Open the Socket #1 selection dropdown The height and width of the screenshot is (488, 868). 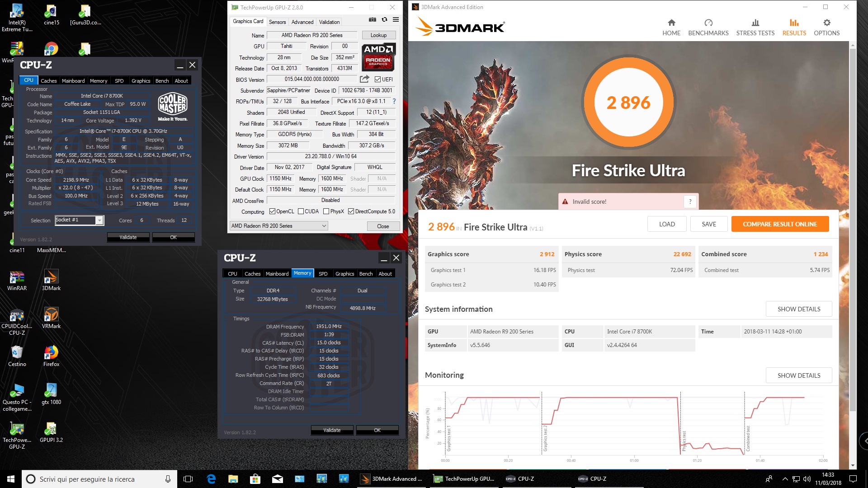(99, 220)
